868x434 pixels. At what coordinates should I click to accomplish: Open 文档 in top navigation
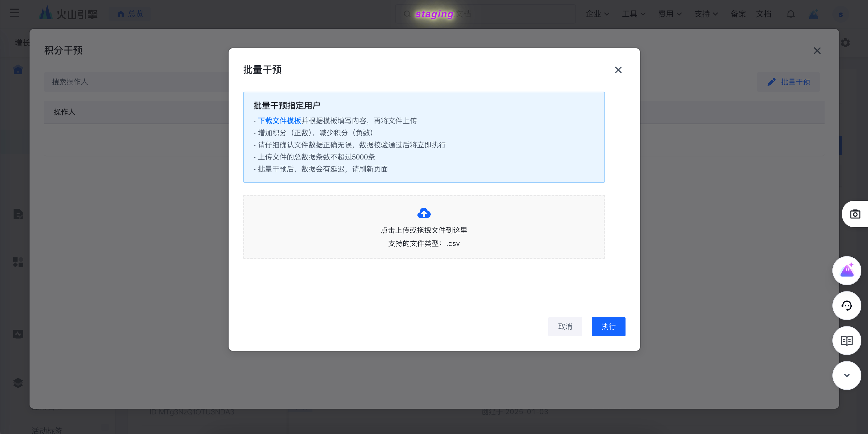coord(763,14)
